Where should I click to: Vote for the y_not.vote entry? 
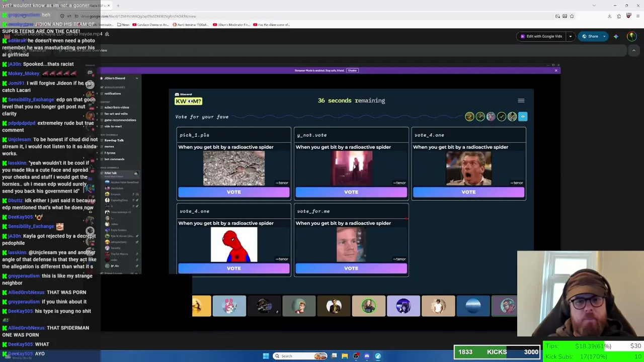(x=351, y=192)
